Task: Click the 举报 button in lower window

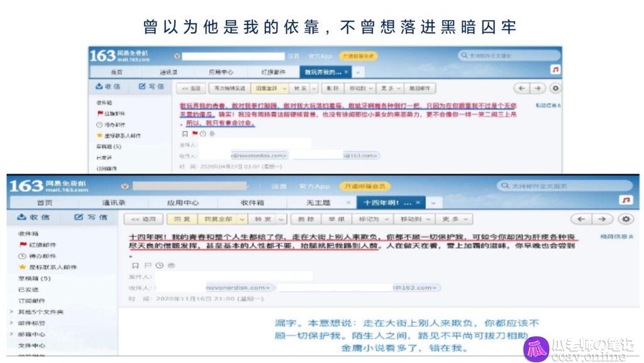Action: click(x=336, y=220)
